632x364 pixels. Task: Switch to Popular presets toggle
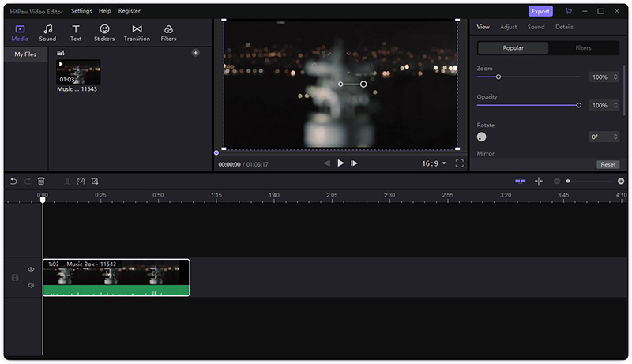tap(513, 48)
